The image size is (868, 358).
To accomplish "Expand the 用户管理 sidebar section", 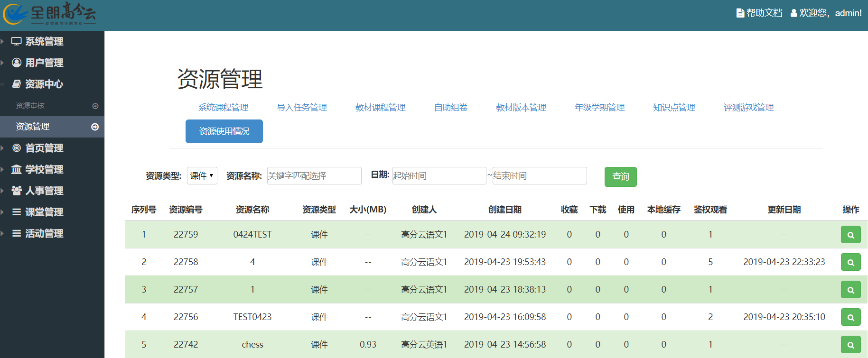I will [44, 63].
